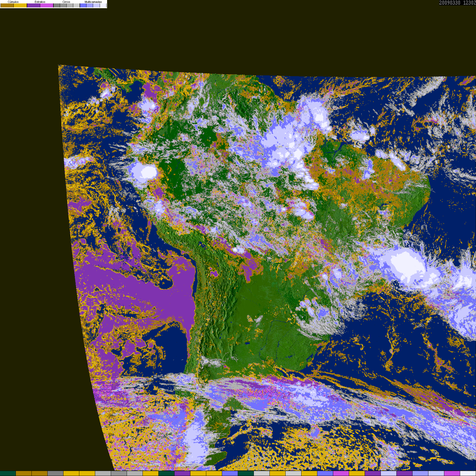
Task: Select the dark purple Estratos legend swatch
Action: [x=34, y=5]
